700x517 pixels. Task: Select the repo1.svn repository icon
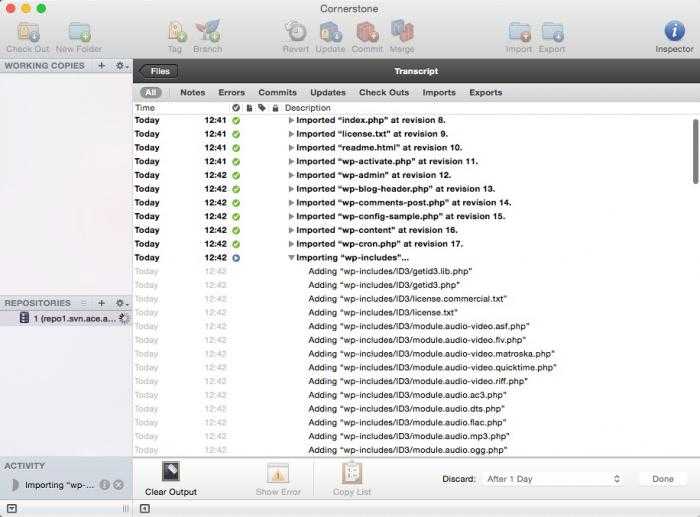tap(24, 318)
